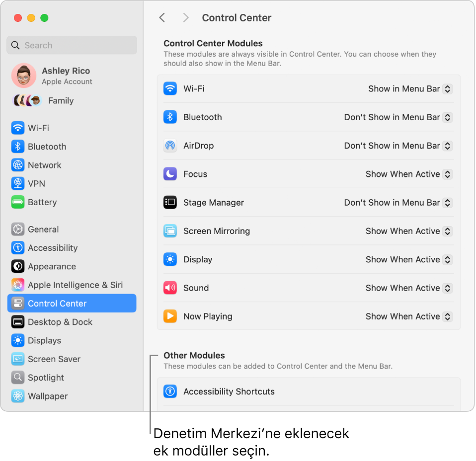476x461 pixels.
Task: Click in the Search field
Action: coord(72,45)
